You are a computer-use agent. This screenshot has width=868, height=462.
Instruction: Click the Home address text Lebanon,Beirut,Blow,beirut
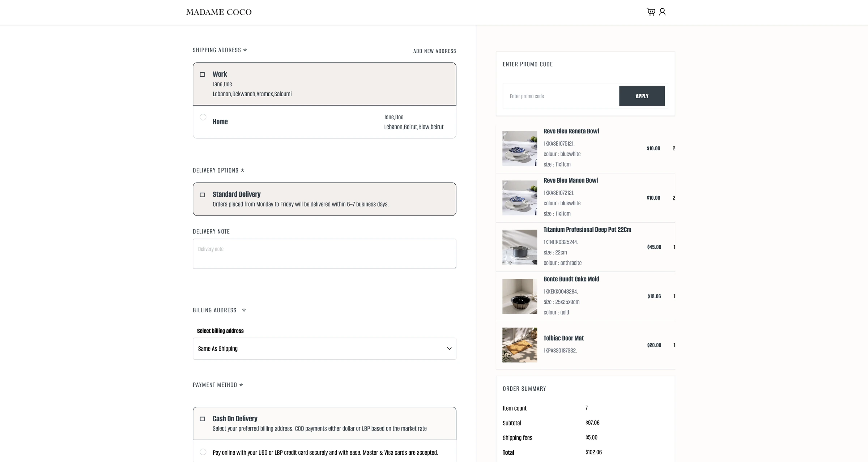tap(414, 127)
